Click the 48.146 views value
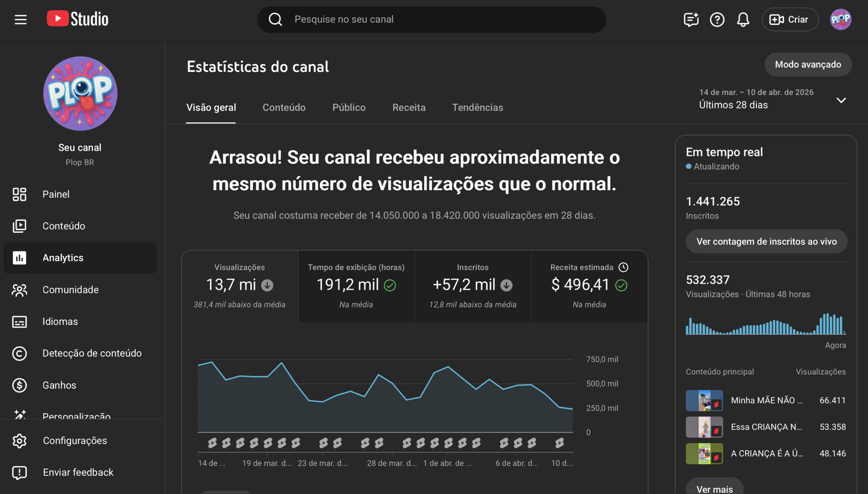 click(833, 454)
